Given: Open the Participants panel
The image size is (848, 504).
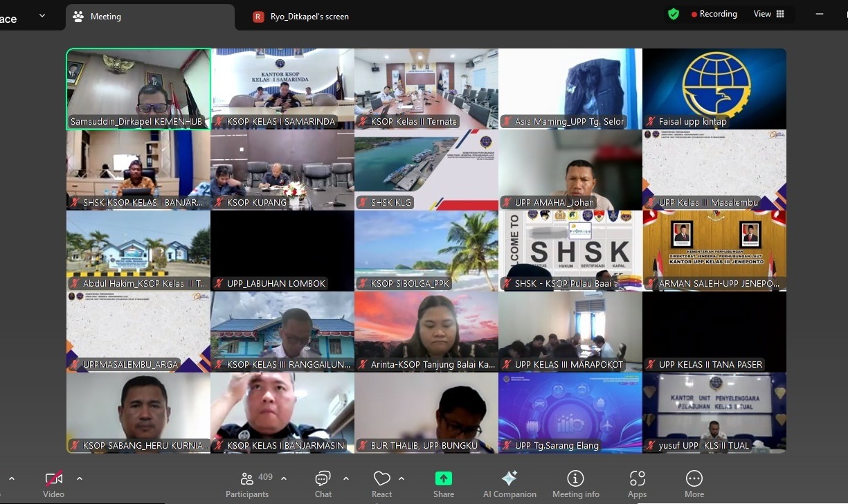Looking at the screenshot, I should coord(247,485).
